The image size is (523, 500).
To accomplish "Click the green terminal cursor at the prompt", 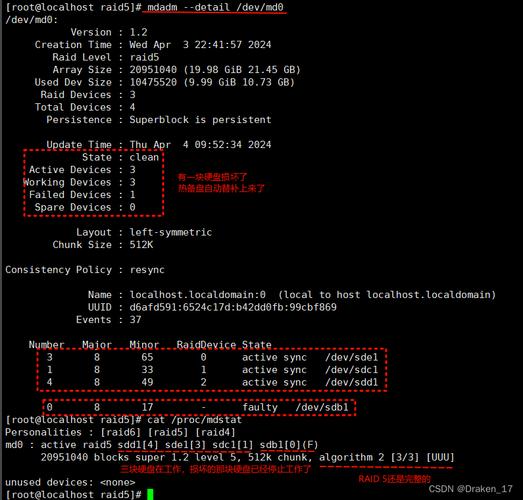I will pos(150,495).
